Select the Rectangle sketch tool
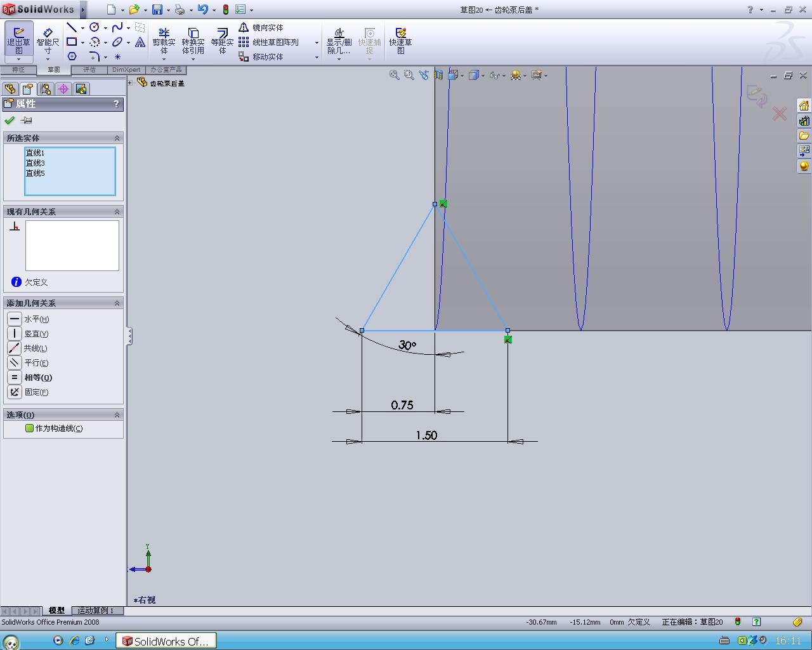The width and height of the screenshot is (812, 650). coord(72,42)
